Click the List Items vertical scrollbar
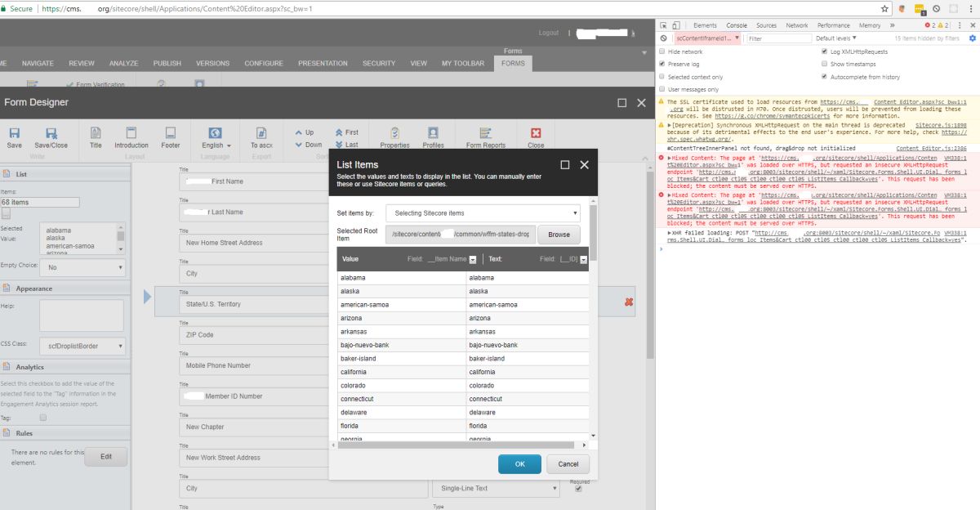This screenshot has height=510, width=980. pyautogui.click(x=593, y=233)
